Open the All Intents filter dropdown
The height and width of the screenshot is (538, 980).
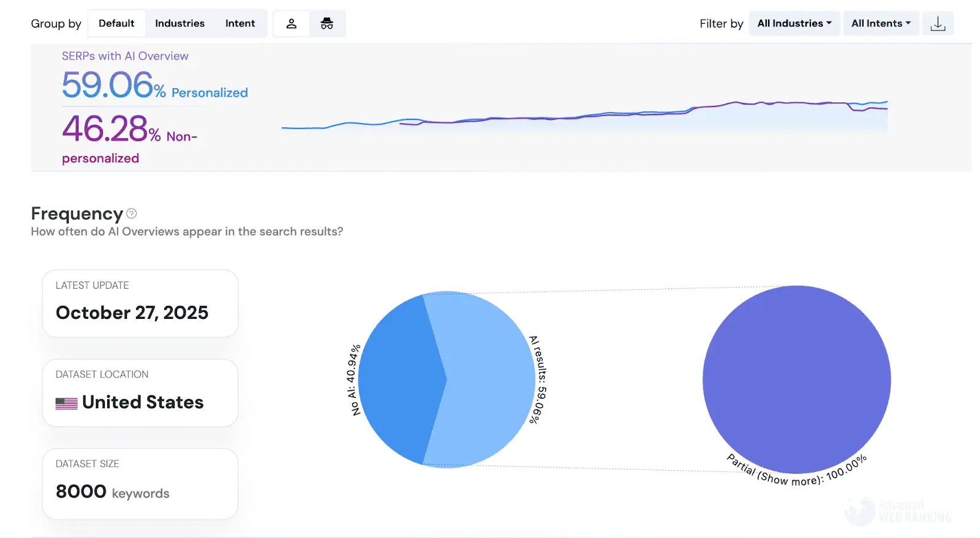pyautogui.click(x=880, y=24)
